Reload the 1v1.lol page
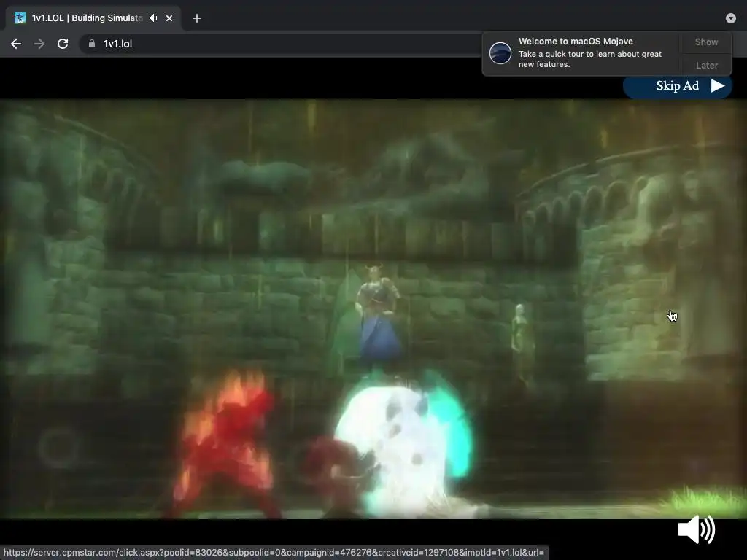747x560 pixels. [63, 44]
